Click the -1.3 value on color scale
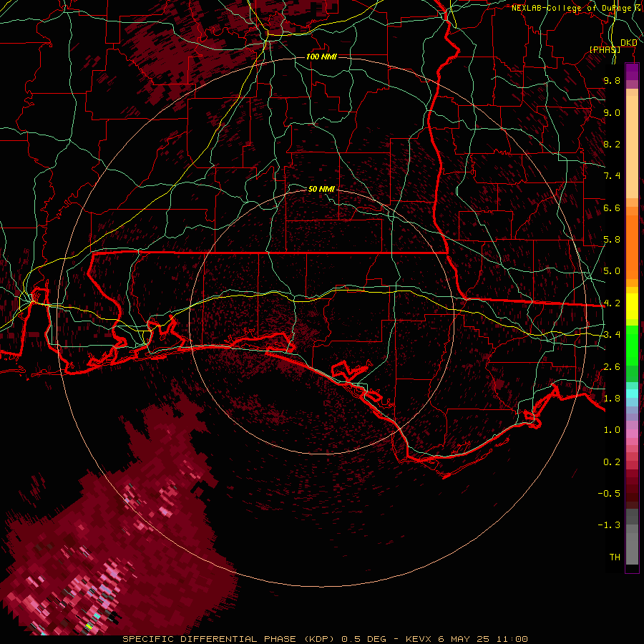This screenshot has height=644, width=644. [x=609, y=525]
